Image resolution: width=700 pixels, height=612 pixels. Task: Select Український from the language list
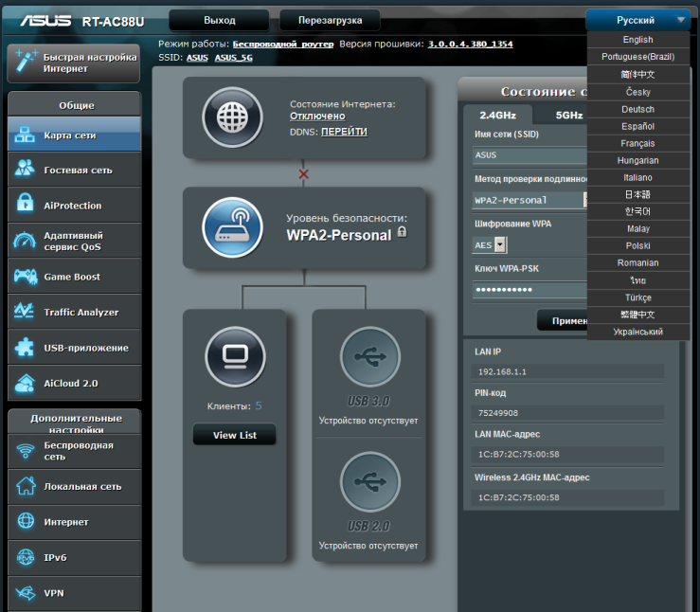coord(637,332)
